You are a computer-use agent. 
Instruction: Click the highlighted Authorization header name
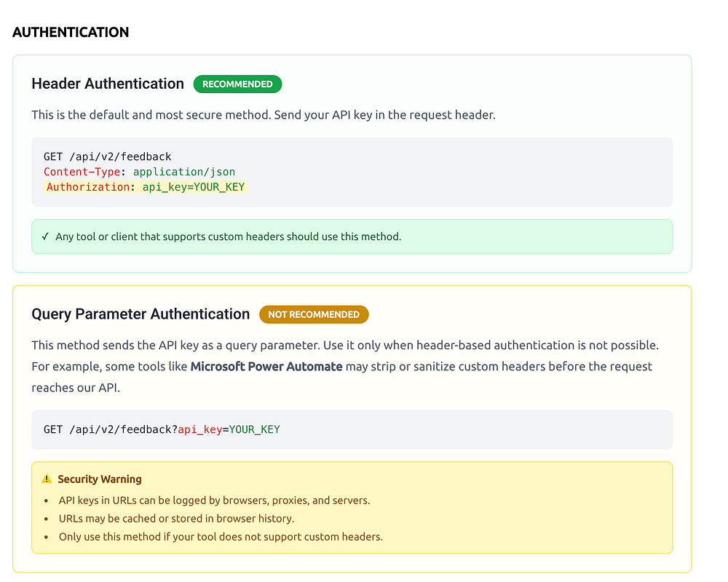(87, 187)
